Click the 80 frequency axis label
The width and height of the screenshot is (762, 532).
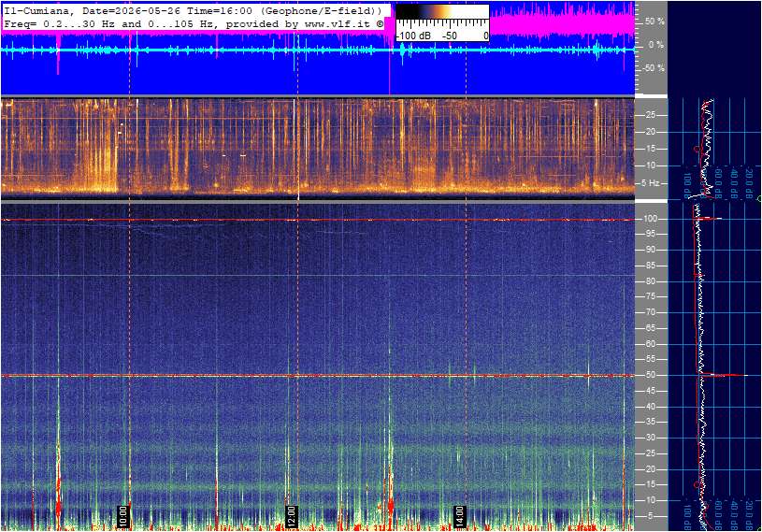tap(650, 281)
